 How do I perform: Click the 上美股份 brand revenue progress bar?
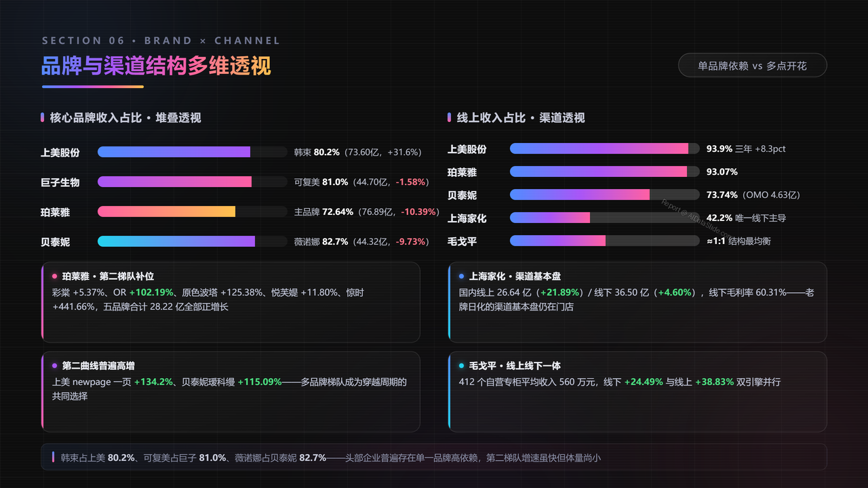(193, 152)
